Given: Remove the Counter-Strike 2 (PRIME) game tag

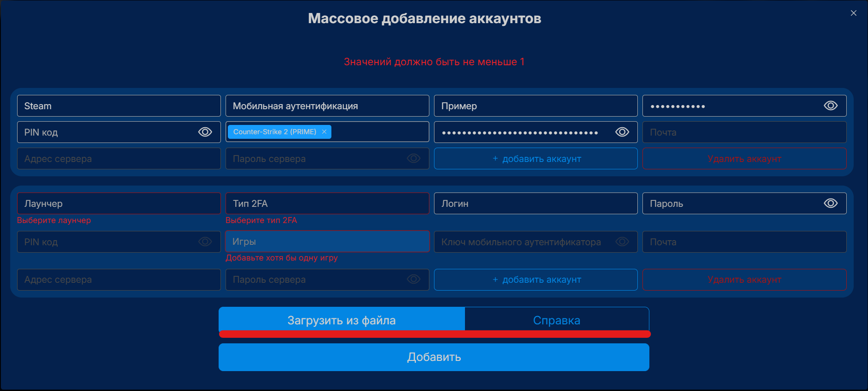Looking at the screenshot, I should [324, 132].
